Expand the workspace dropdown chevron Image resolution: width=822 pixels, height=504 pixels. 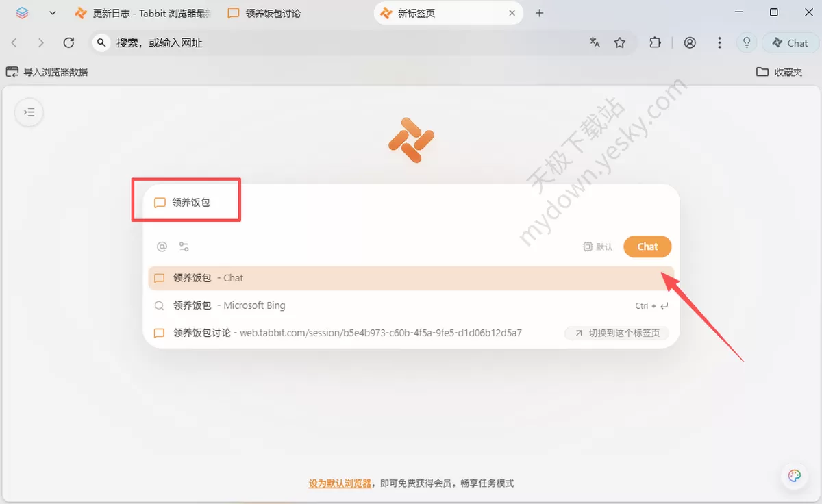[53, 13]
